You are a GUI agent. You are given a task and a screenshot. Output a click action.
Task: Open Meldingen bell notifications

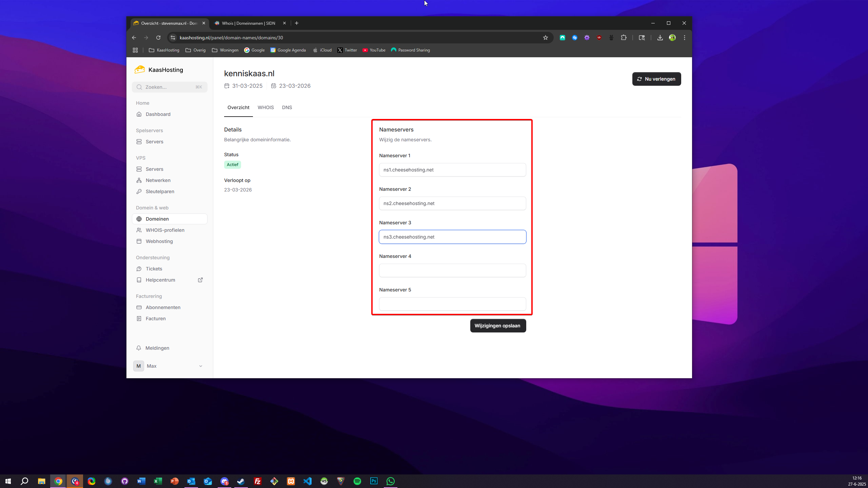tap(157, 348)
